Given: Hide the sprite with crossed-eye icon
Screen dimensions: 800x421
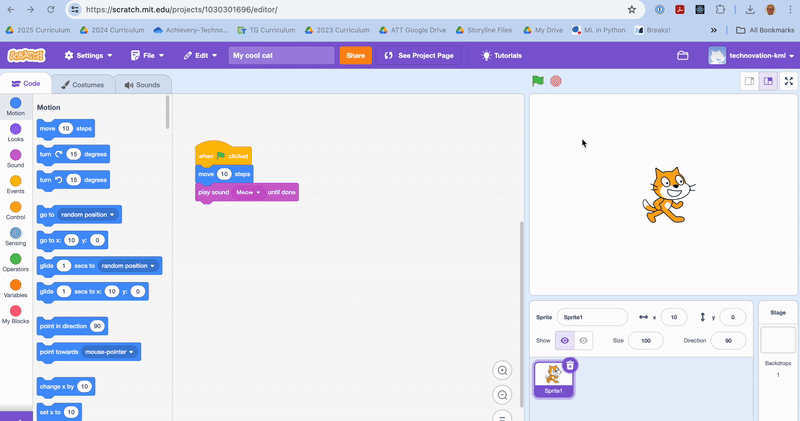Looking at the screenshot, I should (584, 340).
